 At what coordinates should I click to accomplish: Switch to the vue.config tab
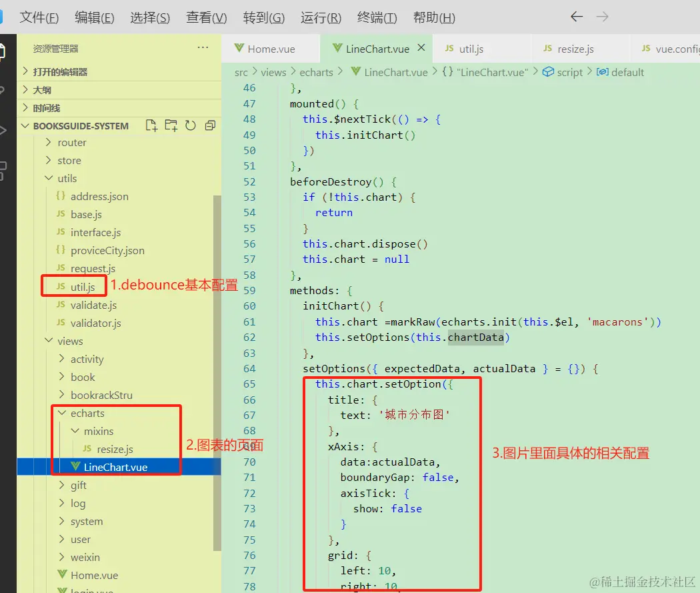[665, 49]
